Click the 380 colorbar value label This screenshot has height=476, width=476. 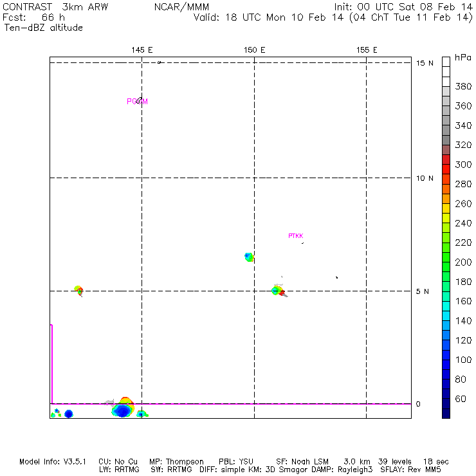463,87
